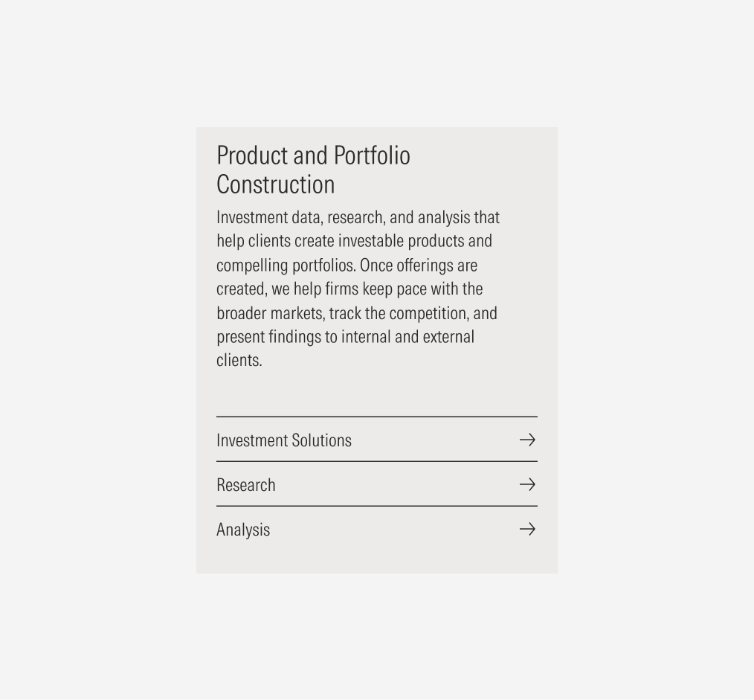Click the divider line above Analysis

click(x=376, y=506)
